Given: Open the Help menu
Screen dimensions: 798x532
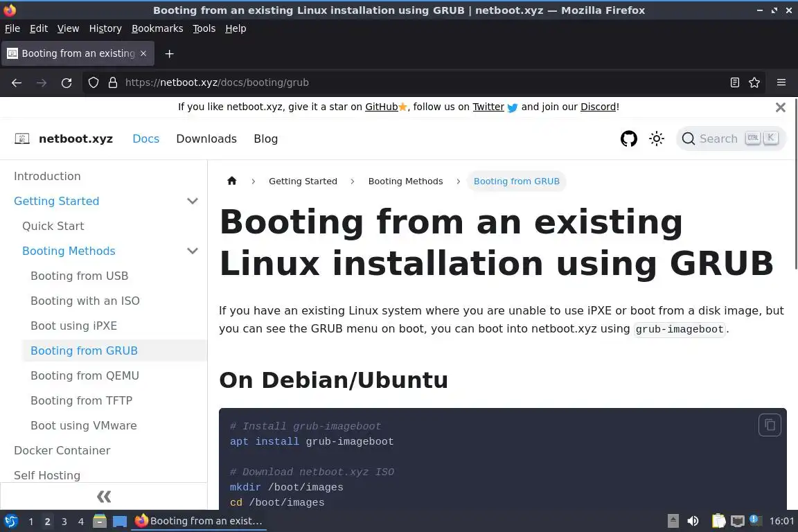Looking at the screenshot, I should [x=236, y=28].
